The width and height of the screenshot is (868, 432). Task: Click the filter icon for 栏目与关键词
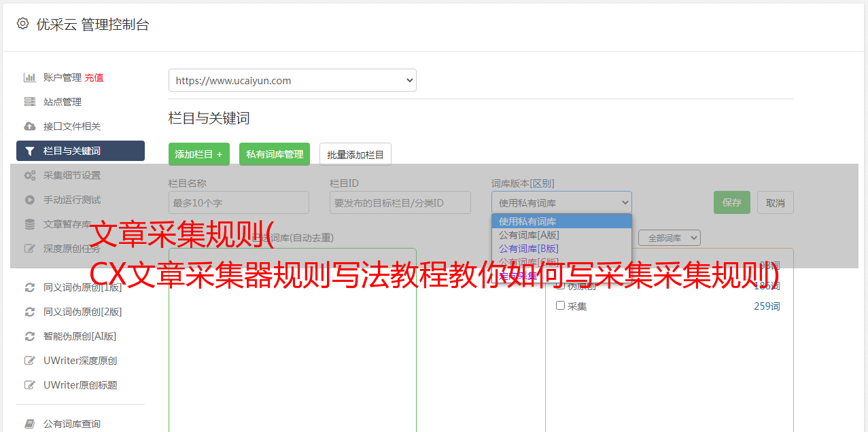(x=30, y=151)
